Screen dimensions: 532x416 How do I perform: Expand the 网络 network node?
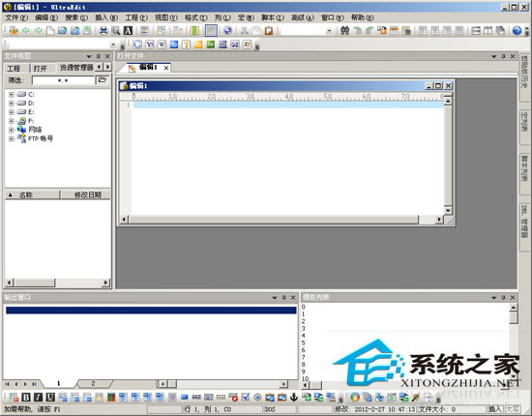pyautogui.click(x=12, y=130)
